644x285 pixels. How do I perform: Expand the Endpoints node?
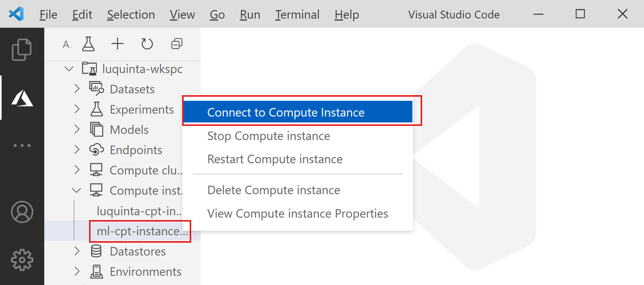[77, 150]
